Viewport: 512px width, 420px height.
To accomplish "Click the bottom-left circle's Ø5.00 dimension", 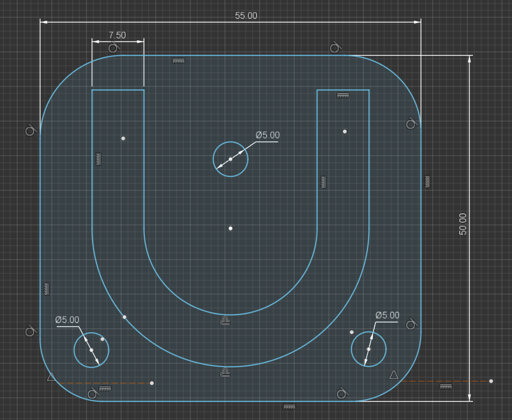I will pos(67,320).
